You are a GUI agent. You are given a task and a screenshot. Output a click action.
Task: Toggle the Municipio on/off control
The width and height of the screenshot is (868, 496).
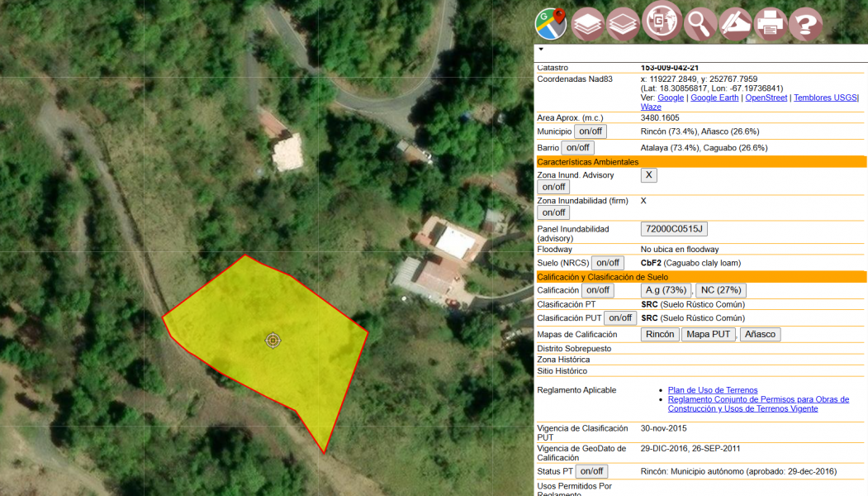coord(591,131)
